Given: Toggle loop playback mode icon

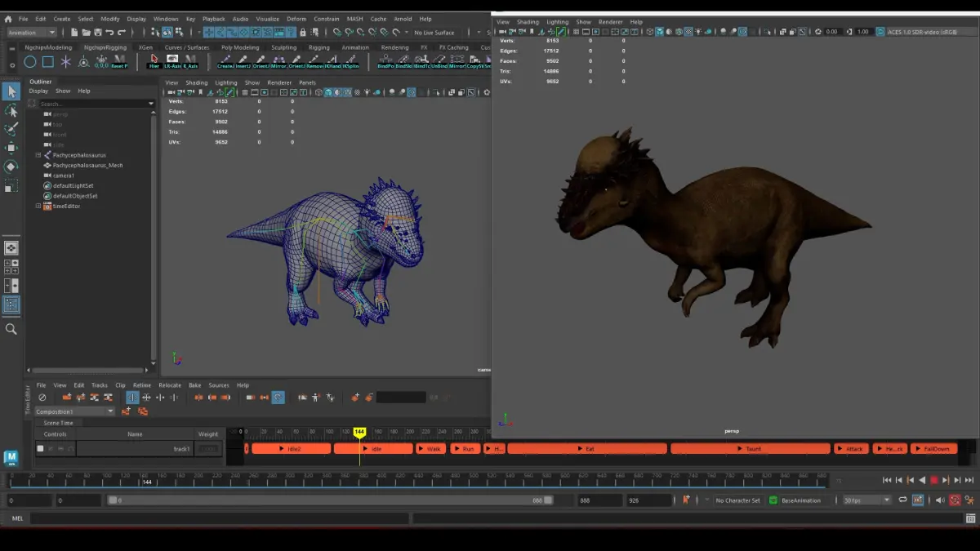Looking at the screenshot, I should [x=902, y=500].
